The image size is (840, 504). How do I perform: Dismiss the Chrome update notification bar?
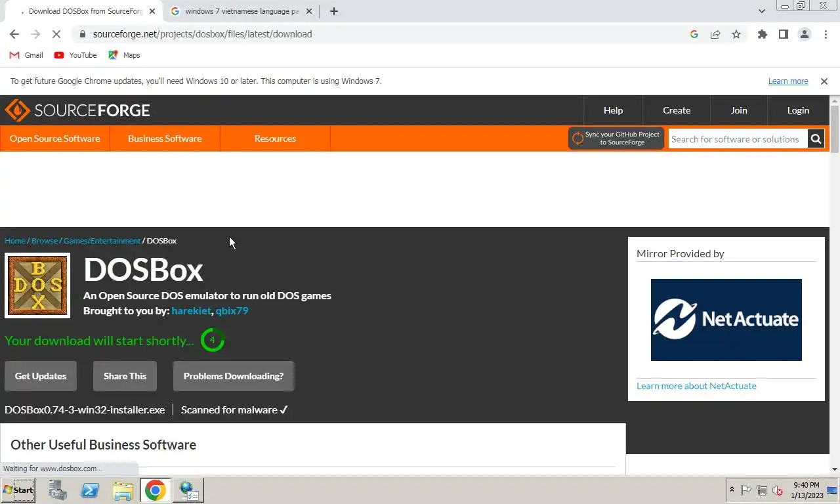(824, 81)
